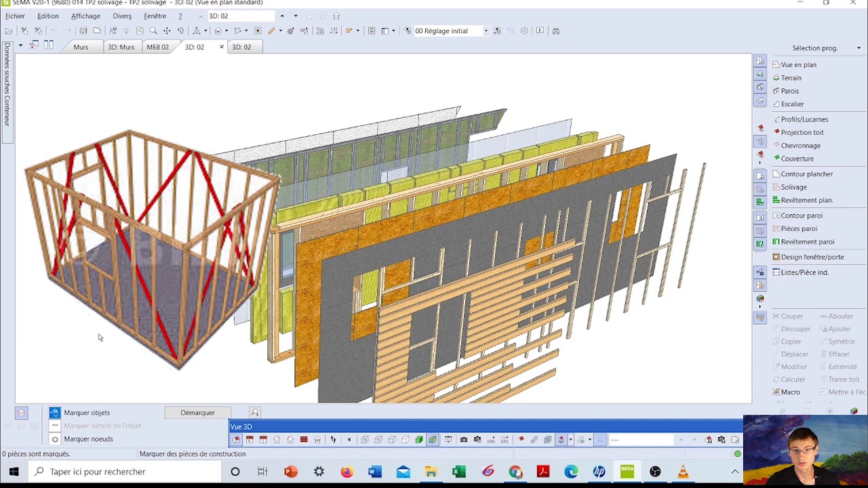Click the camera icon in Vue 3D toolbar
The width and height of the screenshot is (868, 488).
coord(464,440)
